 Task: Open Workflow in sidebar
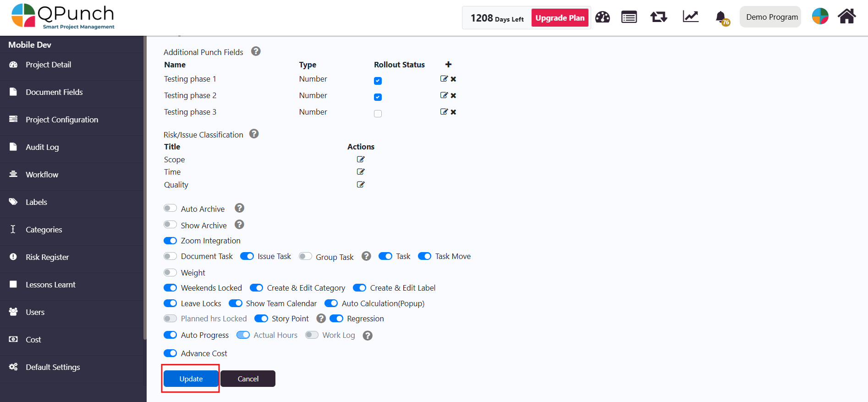72,175
